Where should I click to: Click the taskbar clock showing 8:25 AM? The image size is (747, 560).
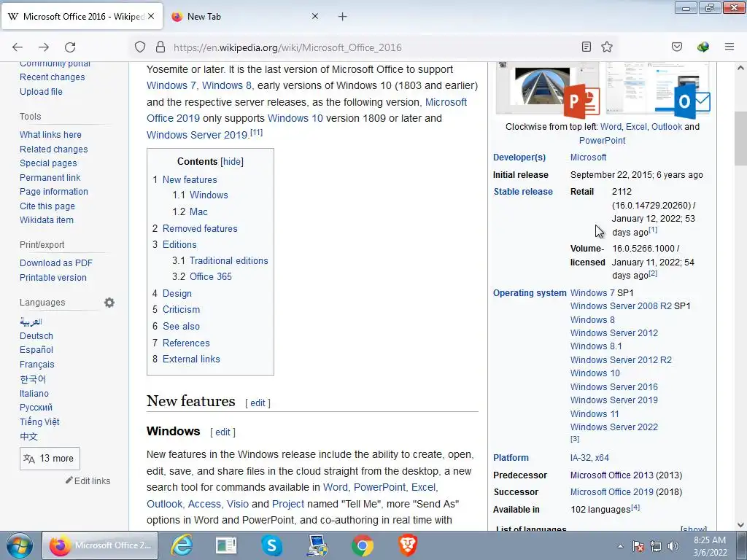click(710, 546)
